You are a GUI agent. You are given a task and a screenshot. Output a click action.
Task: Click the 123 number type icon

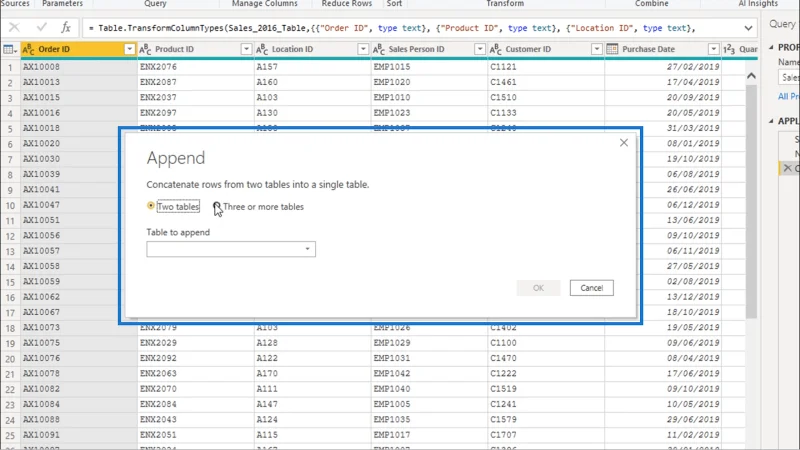pos(729,49)
